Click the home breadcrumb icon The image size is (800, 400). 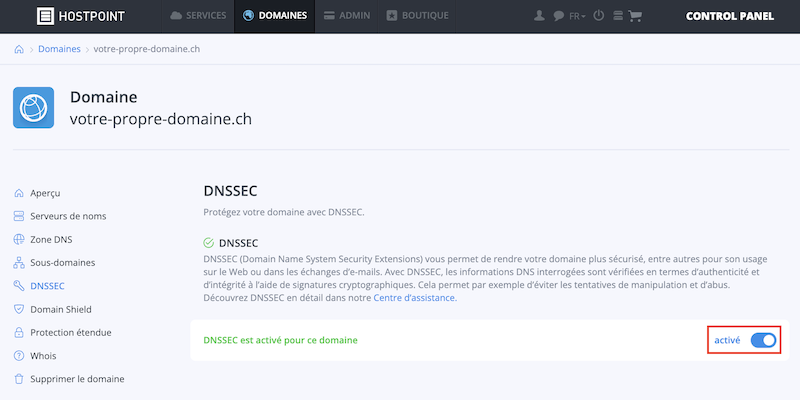[19, 49]
